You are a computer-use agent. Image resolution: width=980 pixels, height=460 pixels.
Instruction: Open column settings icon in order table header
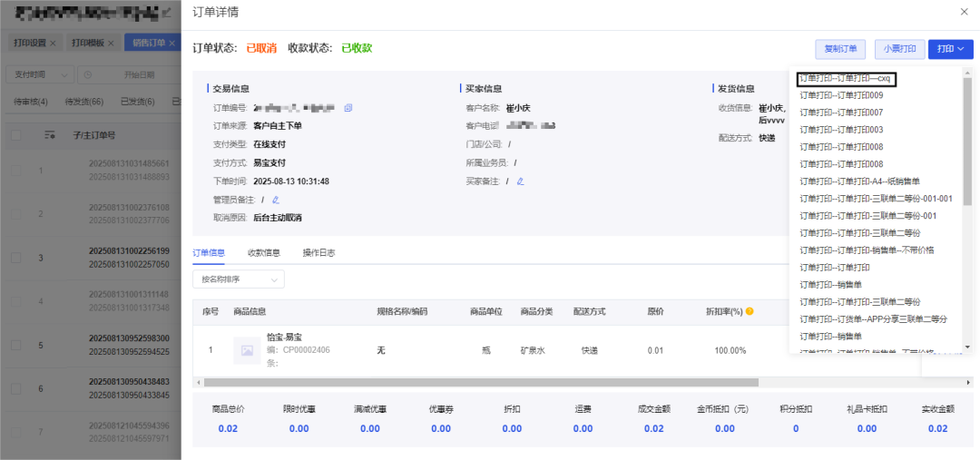click(51, 135)
